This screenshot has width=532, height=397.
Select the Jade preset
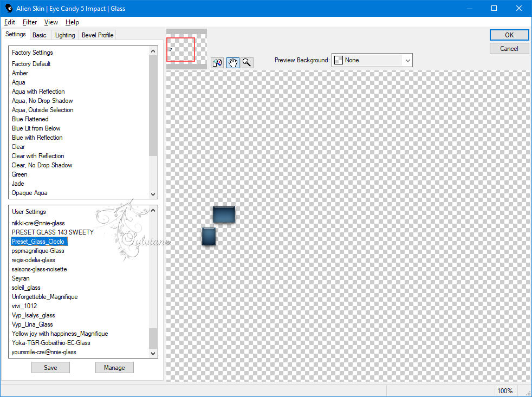18,183
